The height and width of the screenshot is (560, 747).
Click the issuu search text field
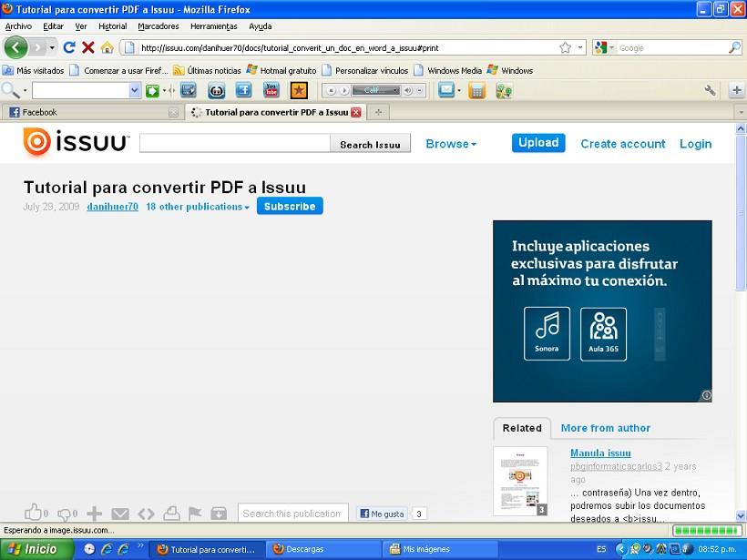[x=234, y=143]
